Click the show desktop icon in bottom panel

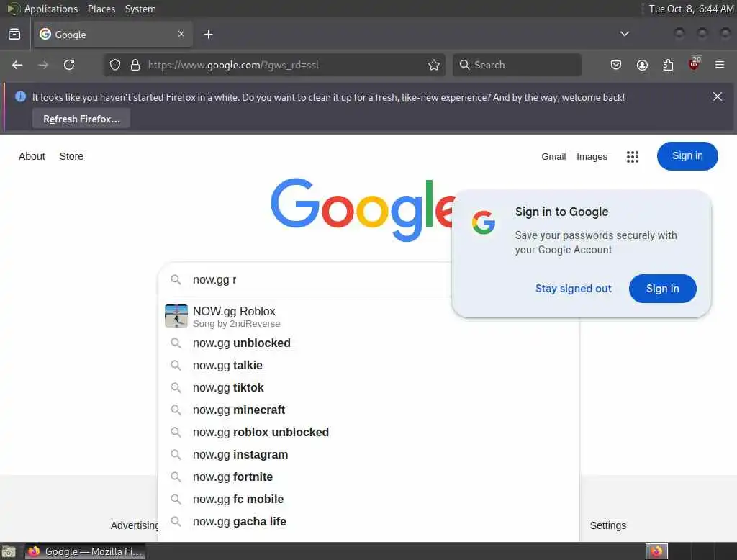(x=9, y=551)
